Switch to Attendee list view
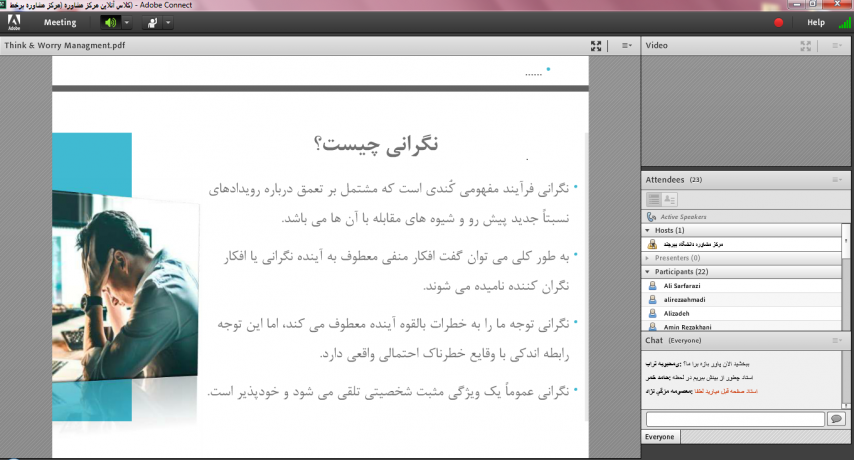 [654, 200]
